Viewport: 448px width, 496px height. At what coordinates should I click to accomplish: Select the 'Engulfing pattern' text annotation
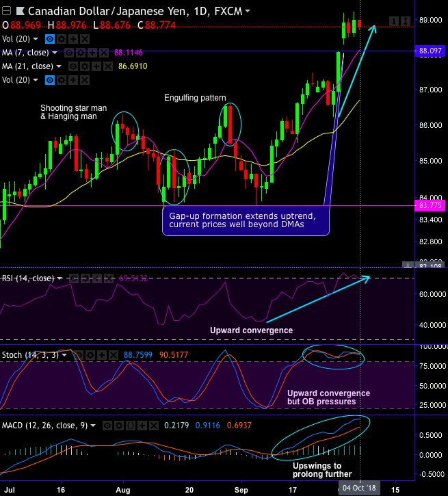coord(195,98)
